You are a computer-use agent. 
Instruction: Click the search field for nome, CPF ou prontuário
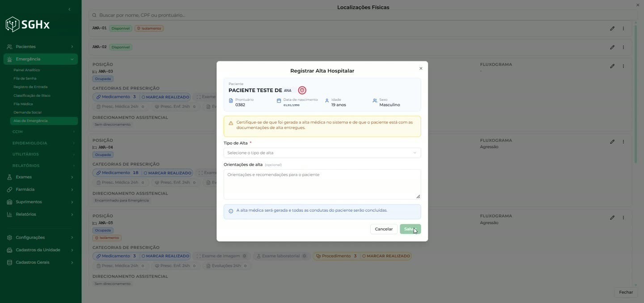pyautogui.click(x=363, y=15)
